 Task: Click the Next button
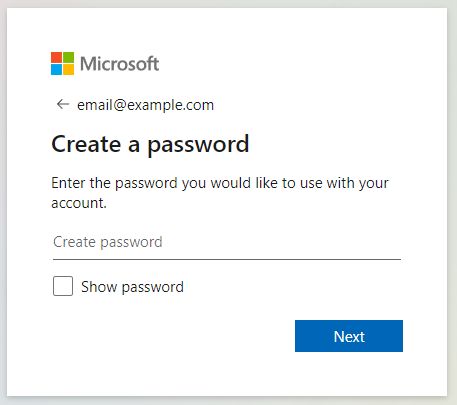point(349,336)
